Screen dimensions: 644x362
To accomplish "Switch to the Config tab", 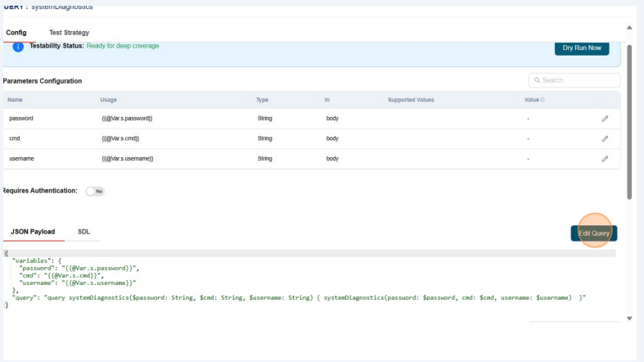I will point(16,32).
